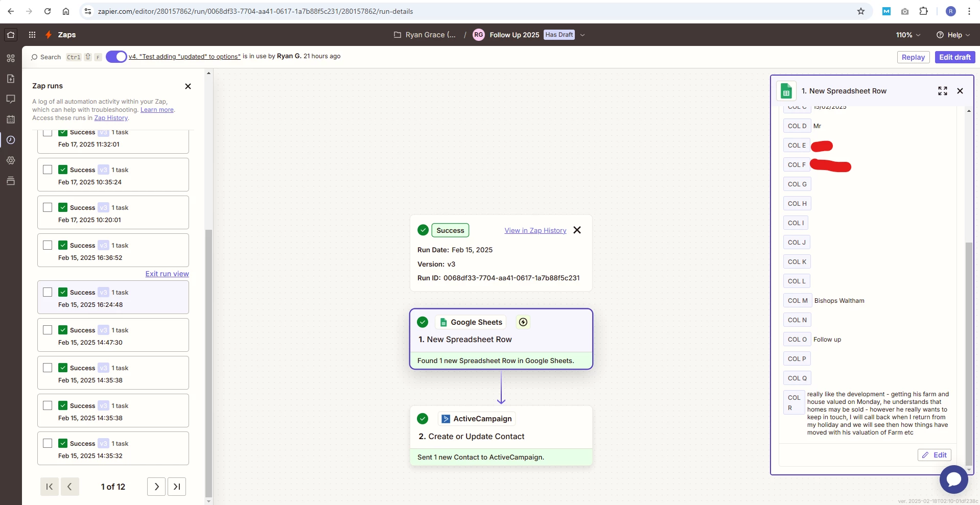
Task: Close the Zap runs panel
Action: click(x=188, y=86)
